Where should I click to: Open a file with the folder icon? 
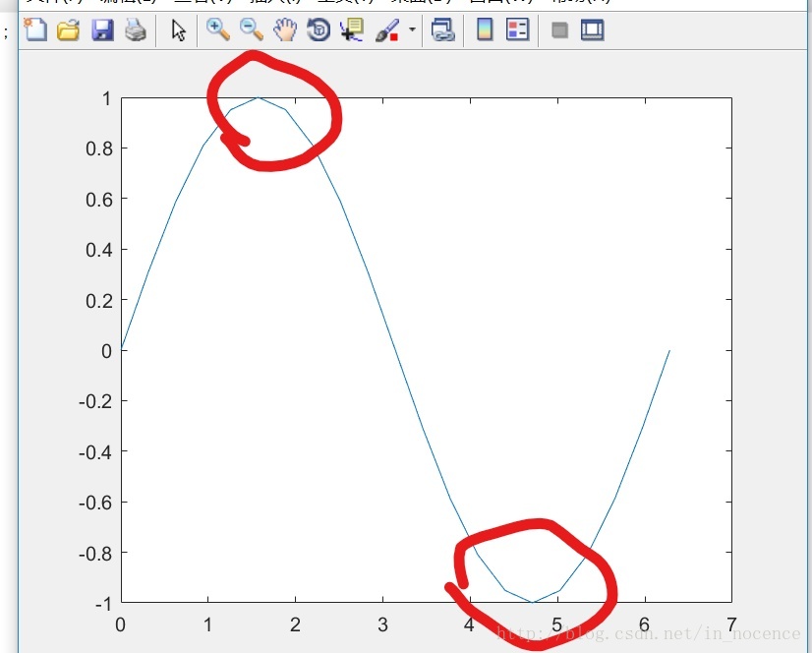(68, 30)
